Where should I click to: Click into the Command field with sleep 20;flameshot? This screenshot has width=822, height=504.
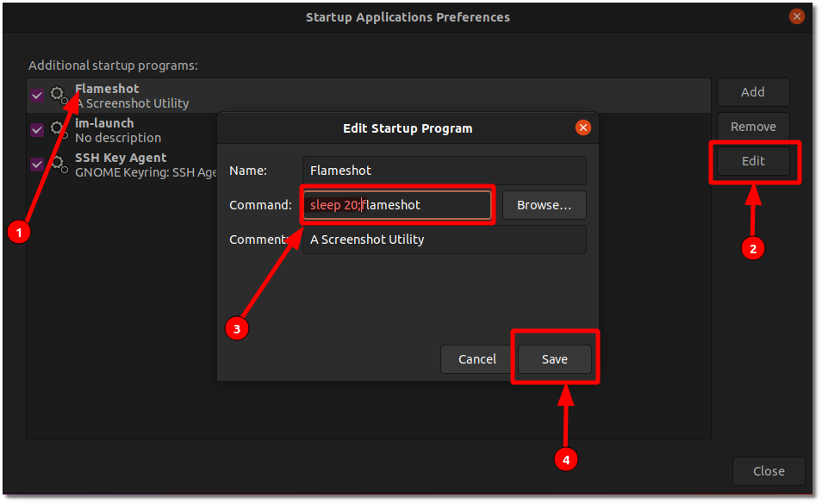click(x=397, y=205)
